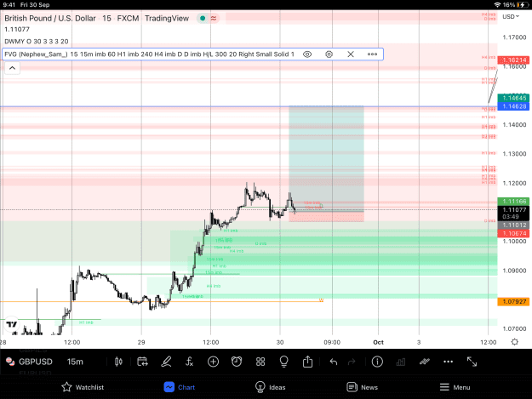The image size is (532, 399).
Task: Tap the grey 1.11012 price label
Action: coord(513,225)
